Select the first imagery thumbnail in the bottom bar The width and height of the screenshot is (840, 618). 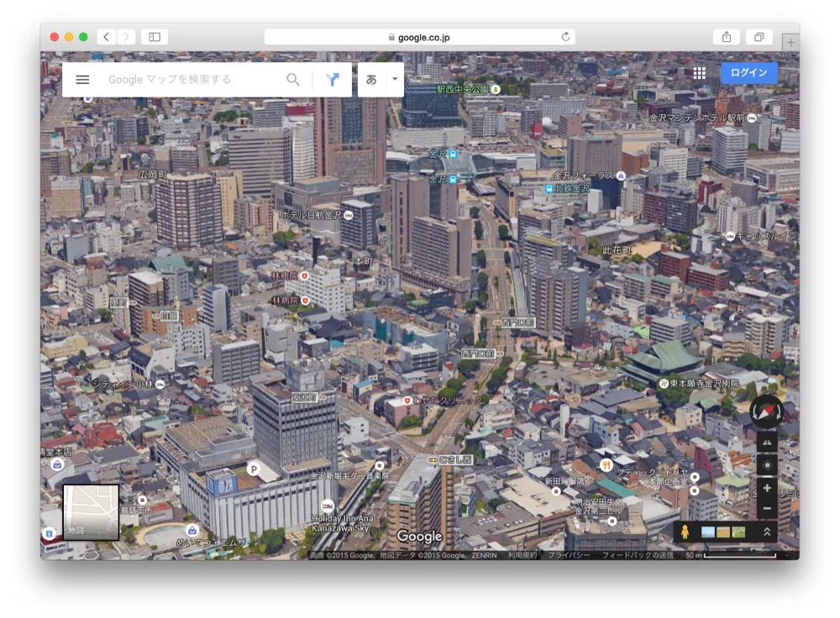[x=706, y=531]
